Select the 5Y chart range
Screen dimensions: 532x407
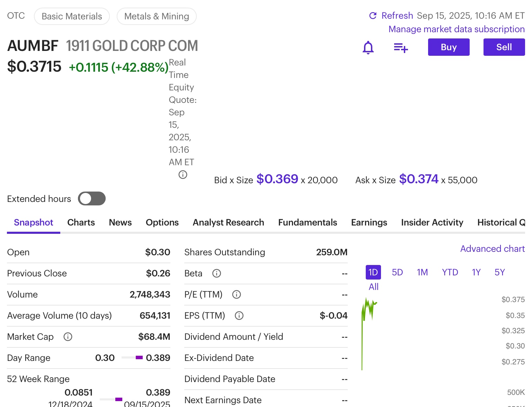[x=500, y=272]
